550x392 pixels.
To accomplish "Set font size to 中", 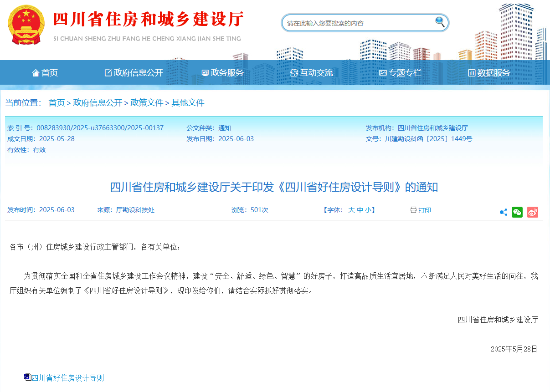I will tap(360, 210).
